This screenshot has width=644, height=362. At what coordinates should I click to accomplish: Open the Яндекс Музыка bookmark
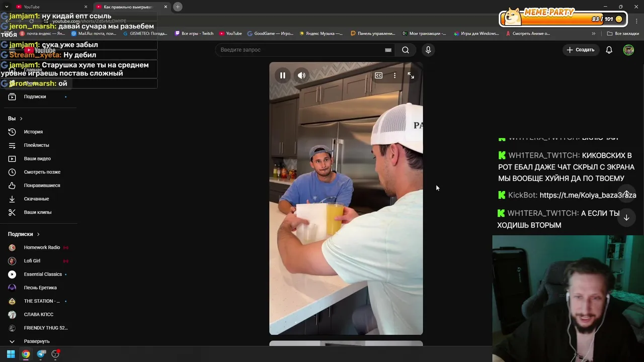(x=321, y=34)
